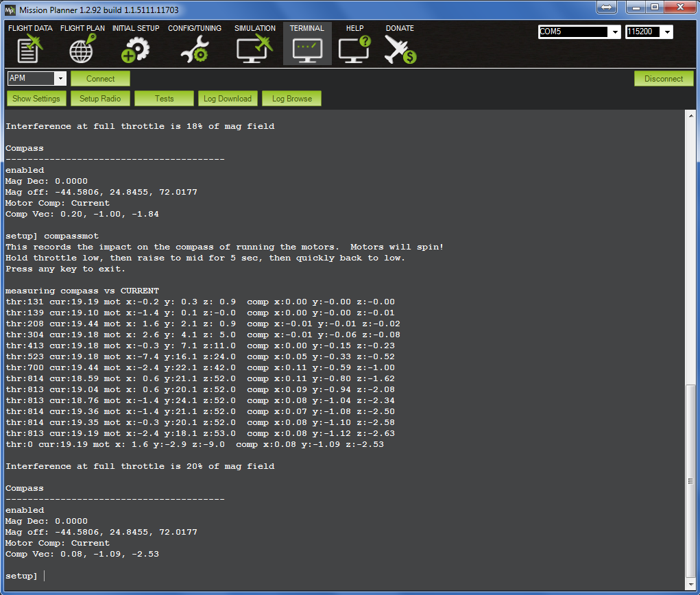Close the Mission Planner window
The width and height of the screenshot is (700, 595).
pos(680,7)
